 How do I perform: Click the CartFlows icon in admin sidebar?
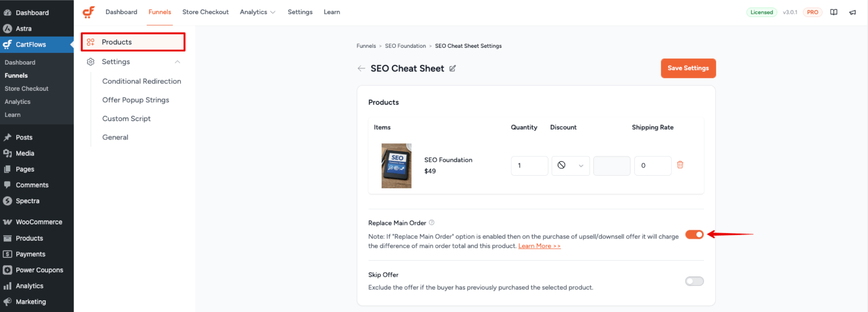[x=8, y=44]
